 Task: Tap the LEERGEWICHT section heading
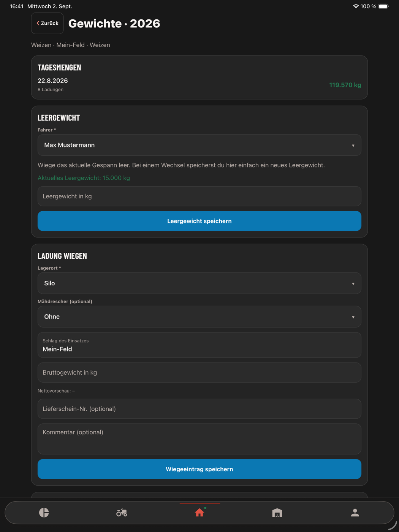(59, 117)
